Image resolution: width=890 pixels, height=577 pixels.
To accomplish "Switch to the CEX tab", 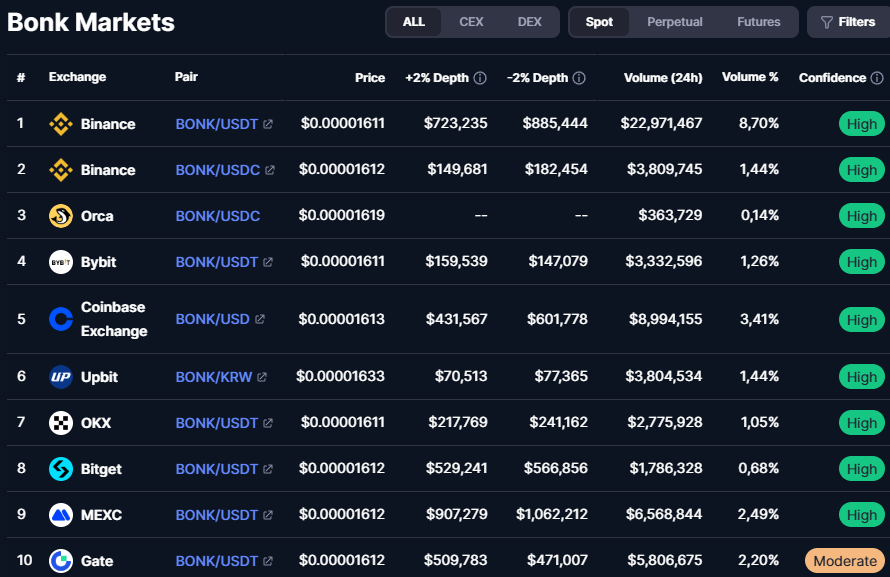I will 471,22.
